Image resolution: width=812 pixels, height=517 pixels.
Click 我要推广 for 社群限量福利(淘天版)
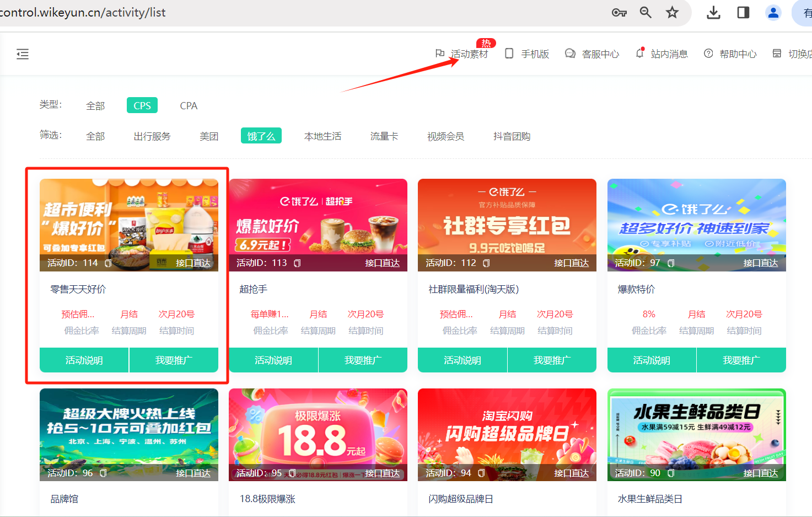tap(552, 360)
